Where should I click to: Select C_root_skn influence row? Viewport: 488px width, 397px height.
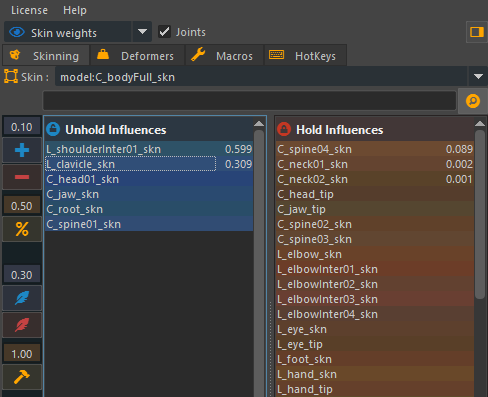149,209
